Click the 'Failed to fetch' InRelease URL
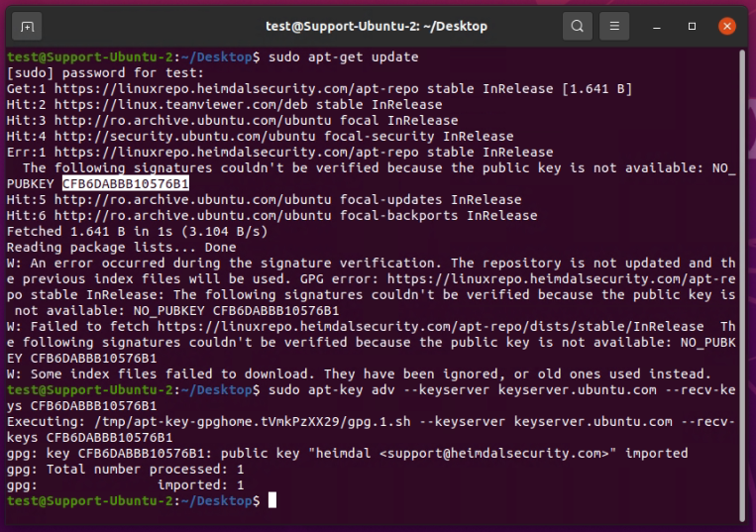Image resolution: width=756 pixels, height=532 pixels. click(431, 327)
